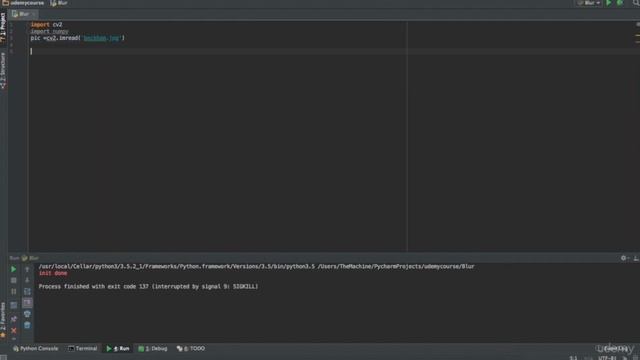Open the Favorites tool window tab

[x=3, y=320]
